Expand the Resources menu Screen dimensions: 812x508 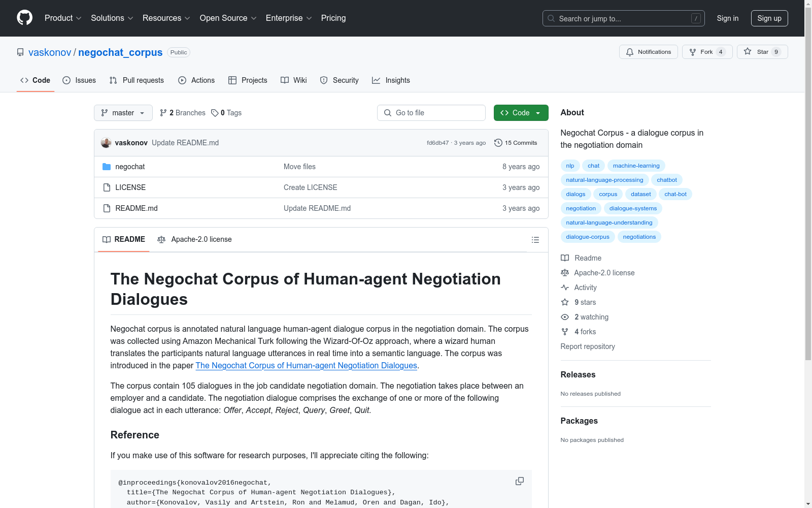tap(166, 18)
